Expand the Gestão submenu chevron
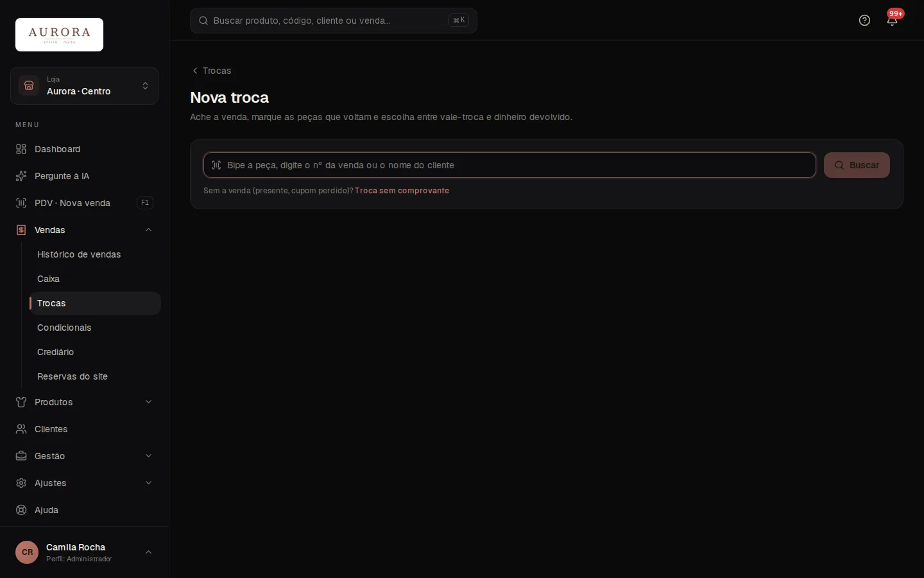 [x=148, y=456]
